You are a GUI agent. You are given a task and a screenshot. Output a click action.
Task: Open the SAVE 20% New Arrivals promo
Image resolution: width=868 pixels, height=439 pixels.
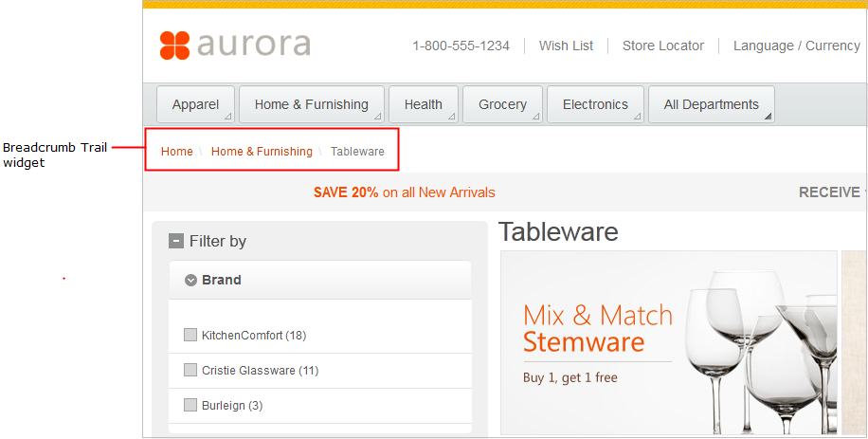[x=404, y=192]
